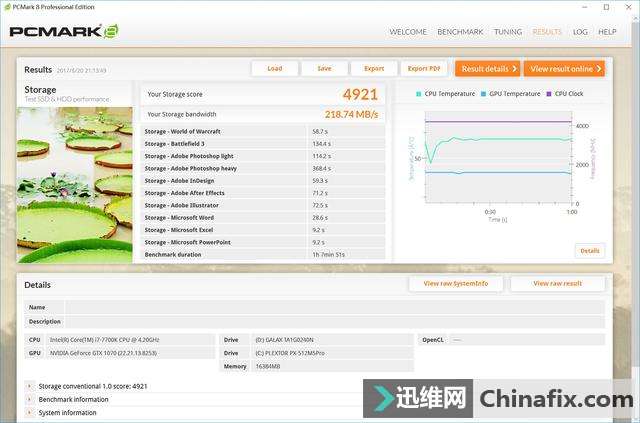Click the temperature monitoring chart
The width and height of the screenshot is (640, 423).
(498, 157)
